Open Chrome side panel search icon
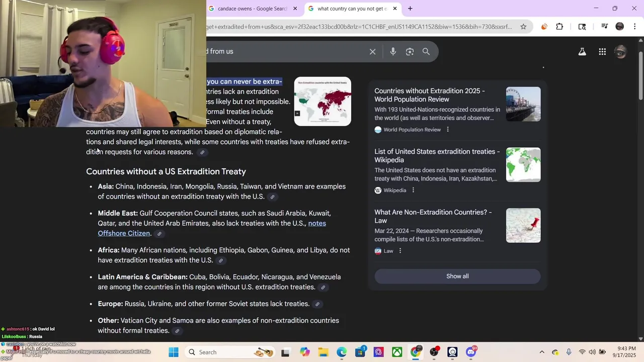The height and width of the screenshot is (362, 644). 582,27
